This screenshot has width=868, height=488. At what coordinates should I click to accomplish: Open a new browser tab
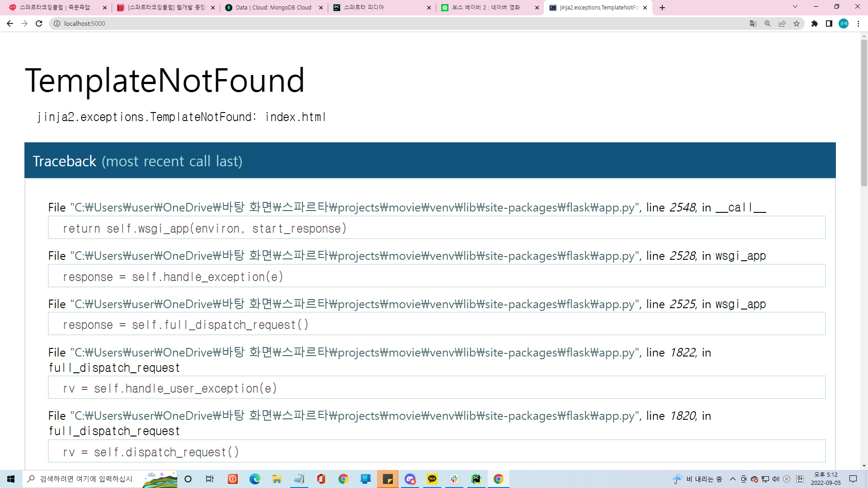[x=662, y=8]
